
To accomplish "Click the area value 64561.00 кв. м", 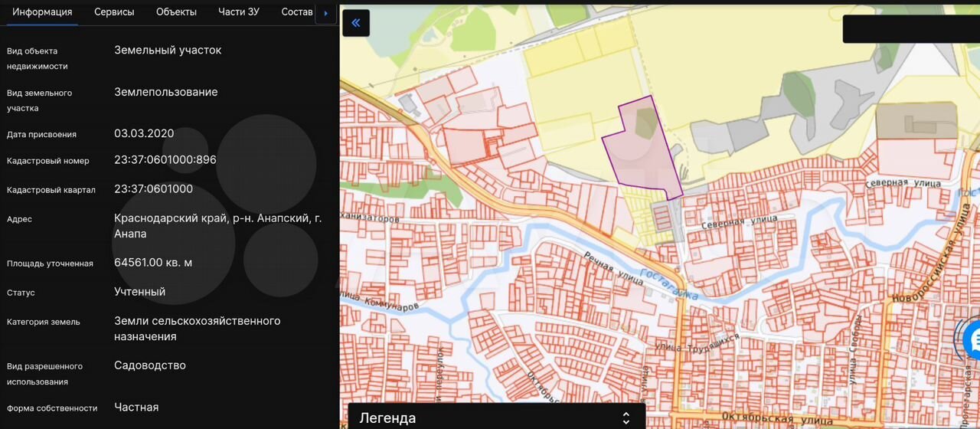I will 153,263.
